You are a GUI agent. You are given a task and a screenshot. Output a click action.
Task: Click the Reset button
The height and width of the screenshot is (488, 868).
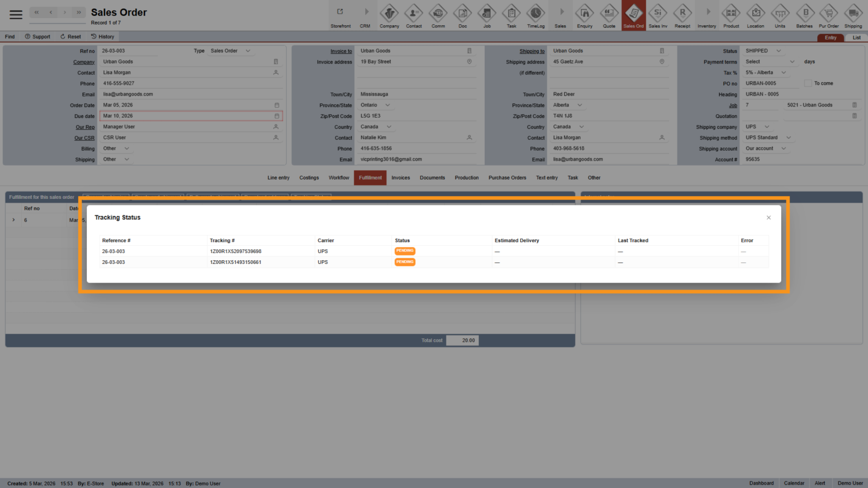pyautogui.click(x=70, y=37)
